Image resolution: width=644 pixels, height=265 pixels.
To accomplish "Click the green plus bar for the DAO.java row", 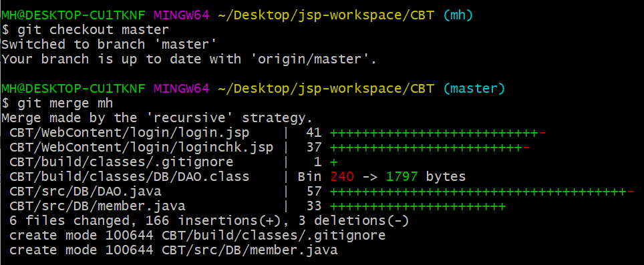I will 479,192.
